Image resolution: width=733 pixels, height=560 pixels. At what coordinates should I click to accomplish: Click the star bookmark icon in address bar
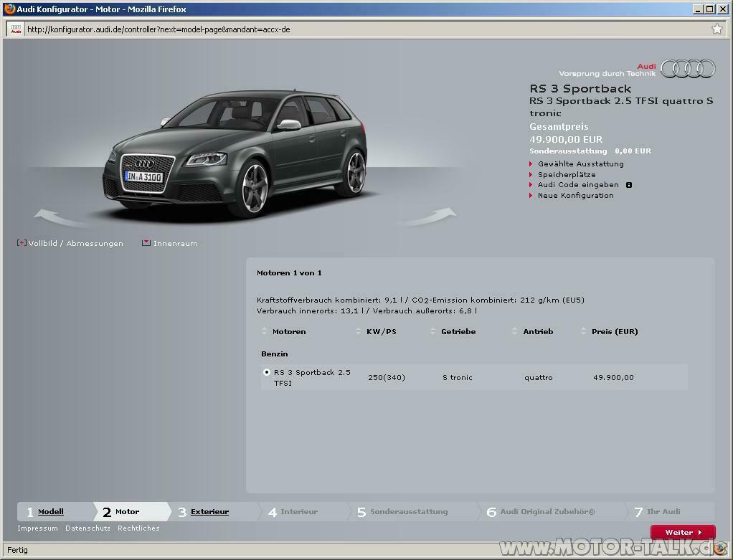tap(717, 29)
